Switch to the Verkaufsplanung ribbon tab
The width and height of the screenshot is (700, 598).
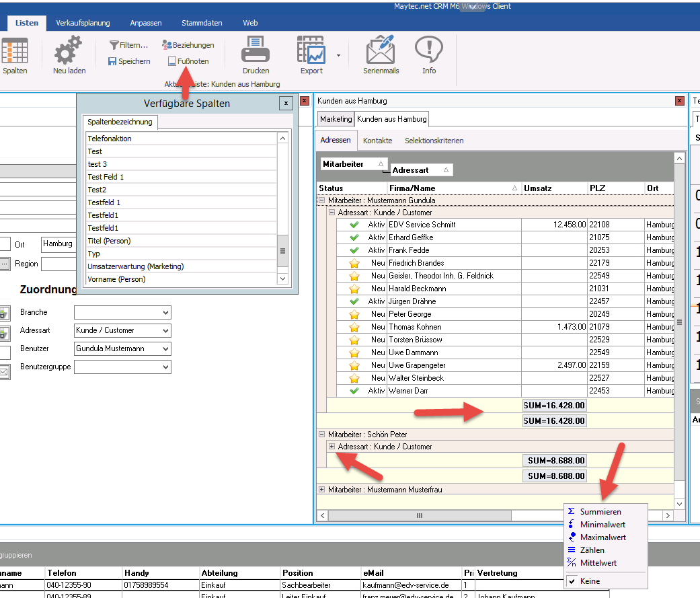click(83, 23)
